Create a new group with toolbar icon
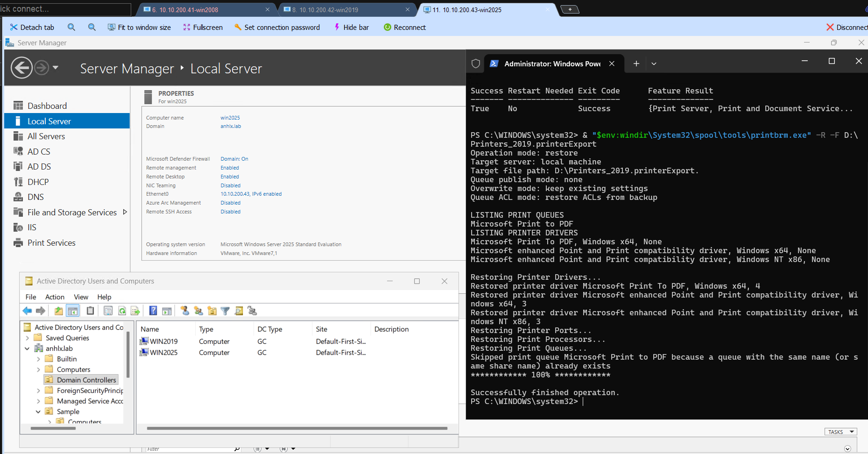868x454 pixels. pos(198,311)
